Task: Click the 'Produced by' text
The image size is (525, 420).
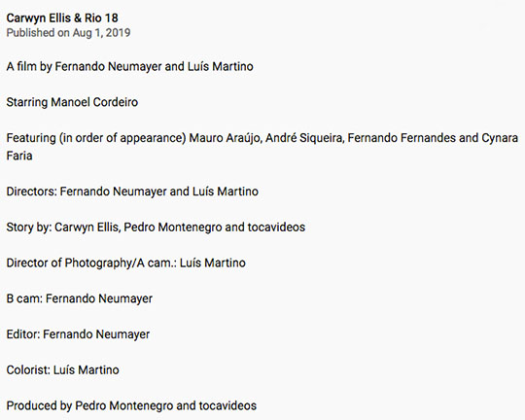Action: [39, 406]
